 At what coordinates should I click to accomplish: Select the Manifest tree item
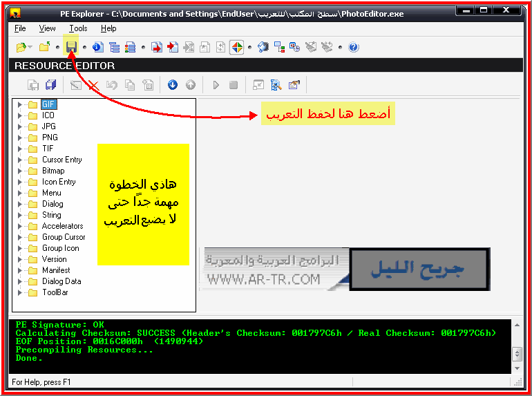click(x=56, y=270)
